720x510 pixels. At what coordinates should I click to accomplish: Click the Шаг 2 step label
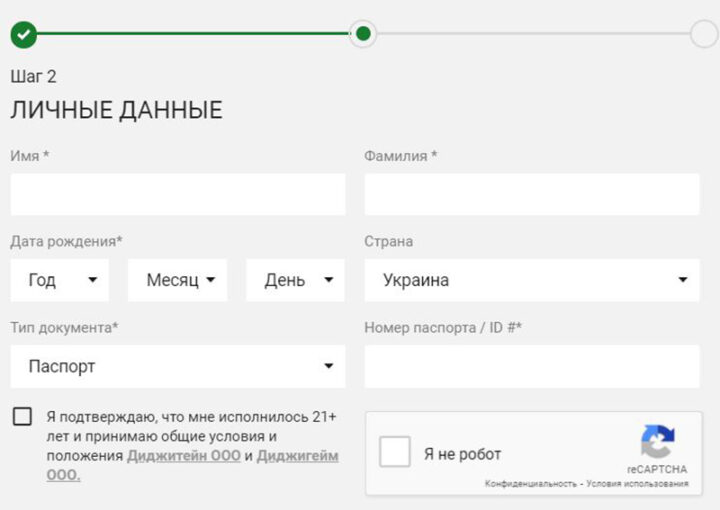coord(34,77)
